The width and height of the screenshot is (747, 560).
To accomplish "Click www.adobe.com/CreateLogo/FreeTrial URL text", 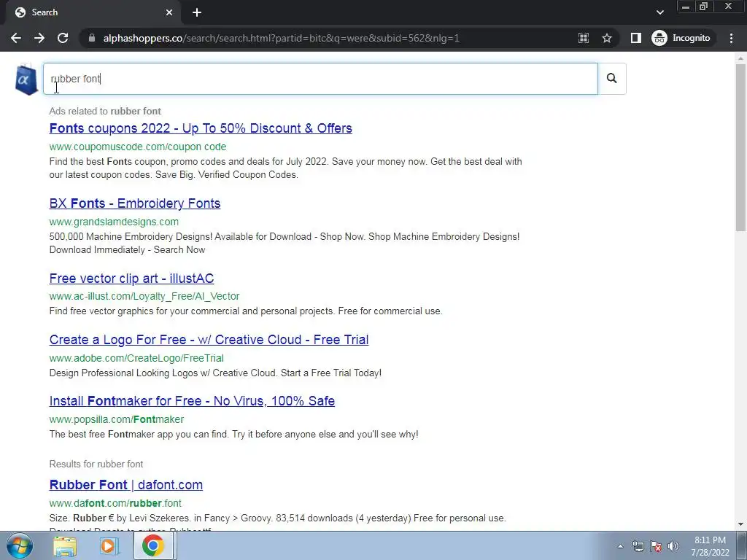I will point(136,358).
